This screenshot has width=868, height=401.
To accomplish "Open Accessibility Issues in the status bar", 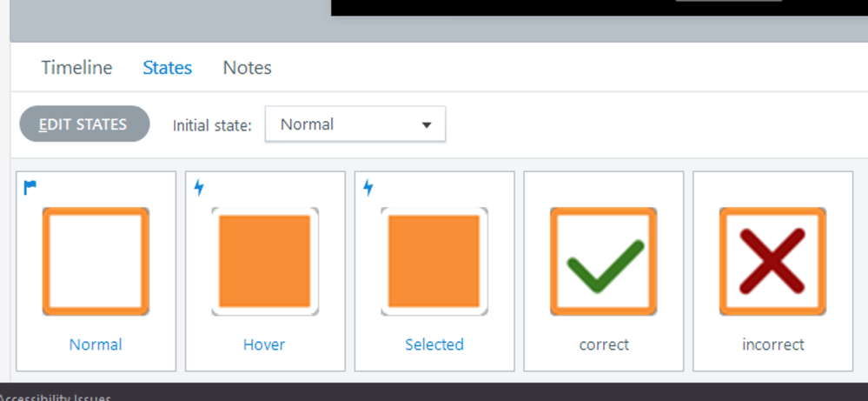I will 56,396.
